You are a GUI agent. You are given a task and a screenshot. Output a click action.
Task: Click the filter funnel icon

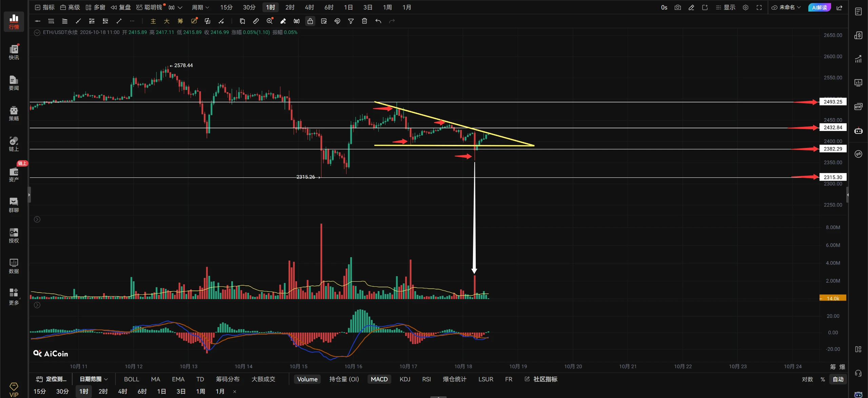pos(351,21)
